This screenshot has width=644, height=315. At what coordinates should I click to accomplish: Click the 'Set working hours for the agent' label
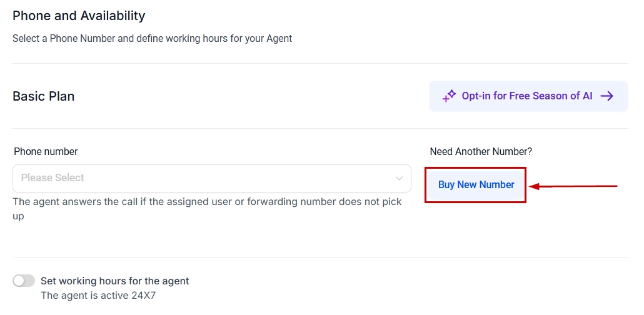pyautogui.click(x=114, y=281)
